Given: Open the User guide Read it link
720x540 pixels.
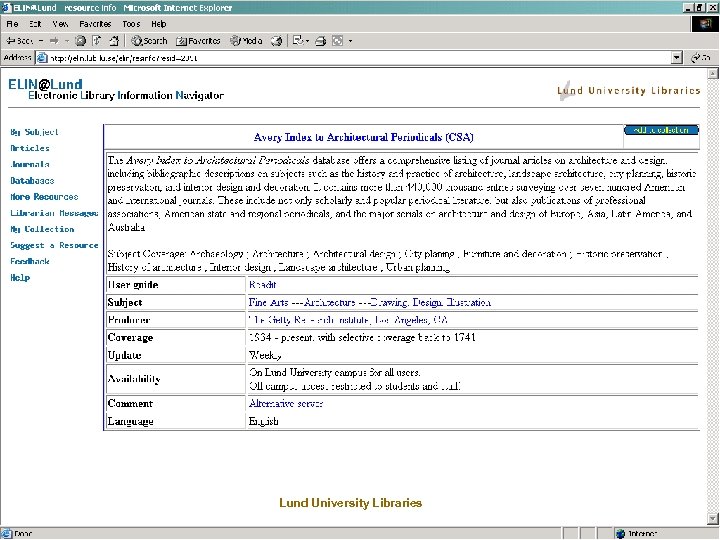Looking at the screenshot, I should [262, 285].
